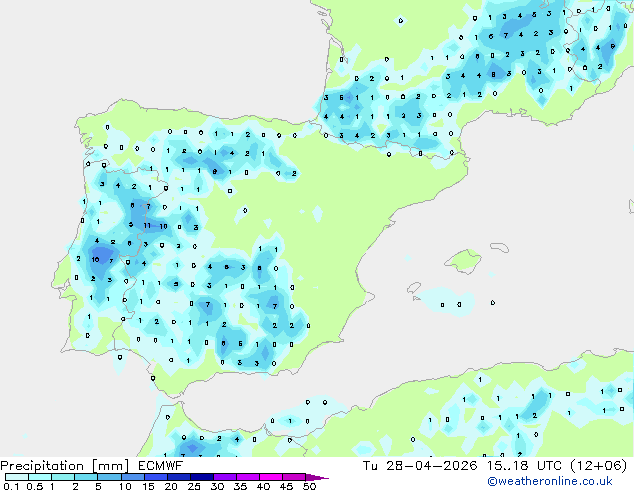Screen dimensions: 634x490
Task: Pick the 10–15 mm legend color swatch
Action: pos(132,477)
